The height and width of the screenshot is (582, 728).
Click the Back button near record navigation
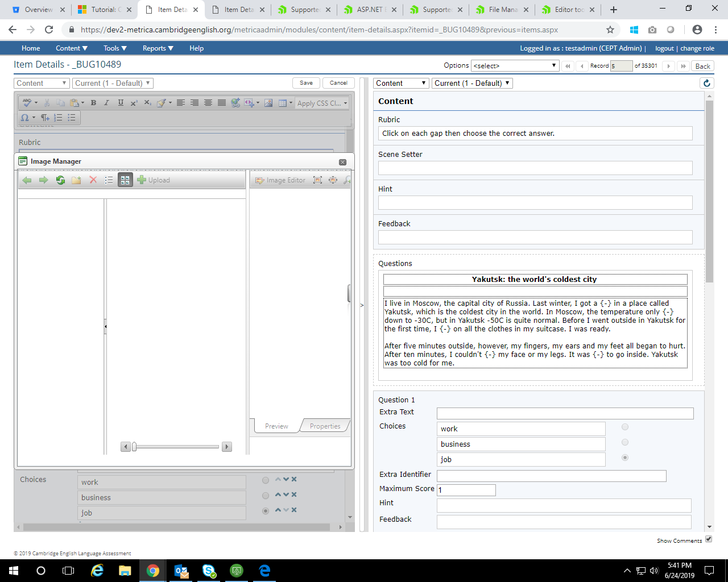(x=703, y=66)
